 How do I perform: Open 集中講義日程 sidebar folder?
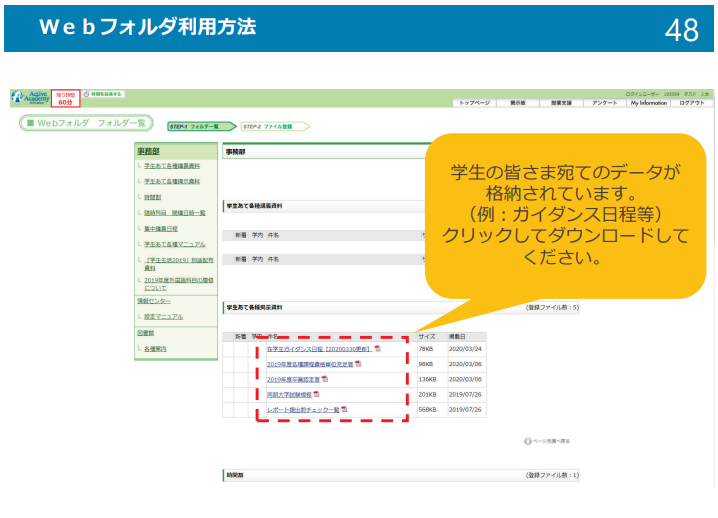(x=161, y=229)
